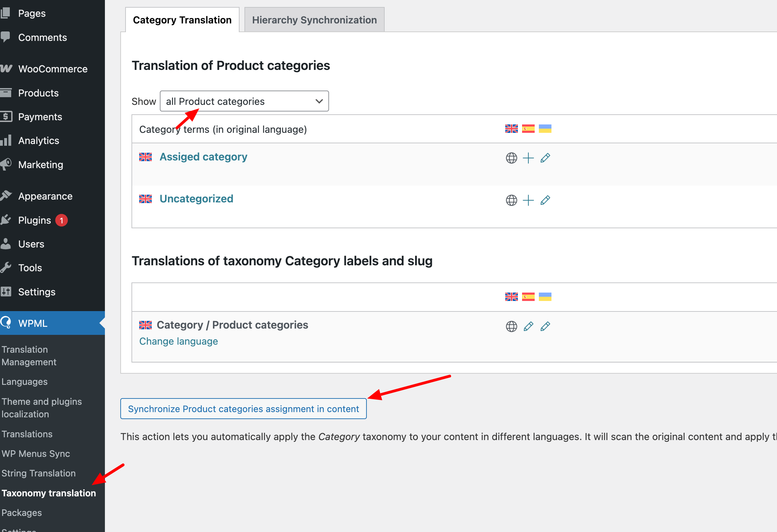The width and height of the screenshot is (777, 532).
Task: Open Translation Management submenu
Action: (29, 356)
